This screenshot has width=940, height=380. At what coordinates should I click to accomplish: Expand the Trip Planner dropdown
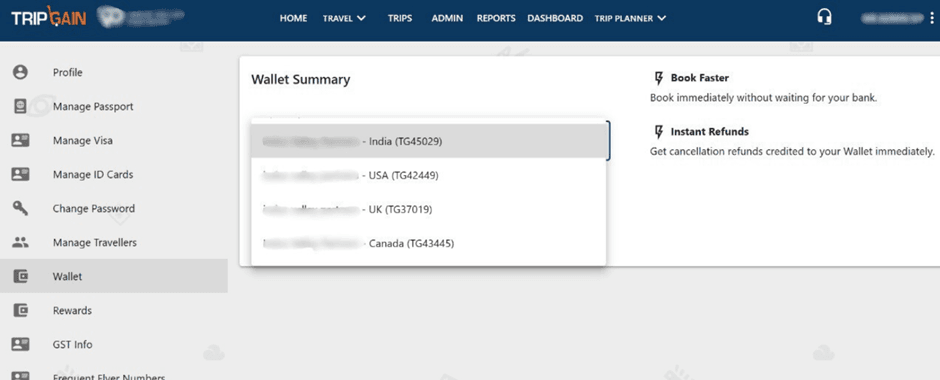630,18
